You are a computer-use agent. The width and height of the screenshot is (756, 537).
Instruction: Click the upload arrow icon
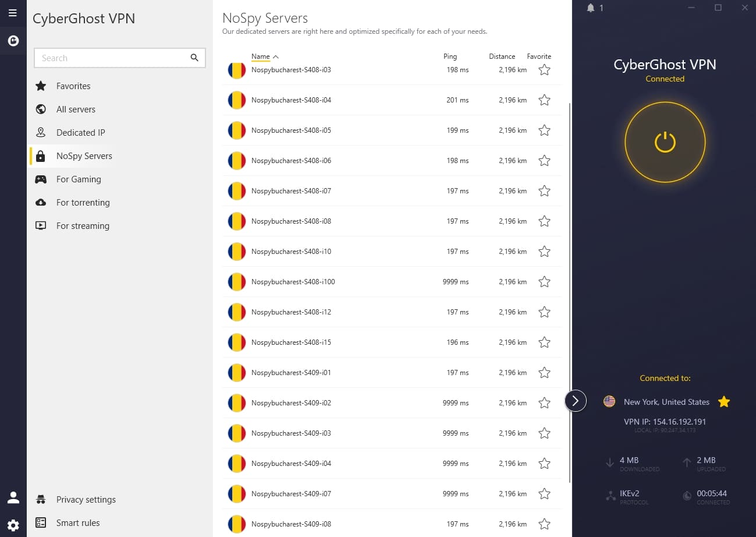click(687, 463)
